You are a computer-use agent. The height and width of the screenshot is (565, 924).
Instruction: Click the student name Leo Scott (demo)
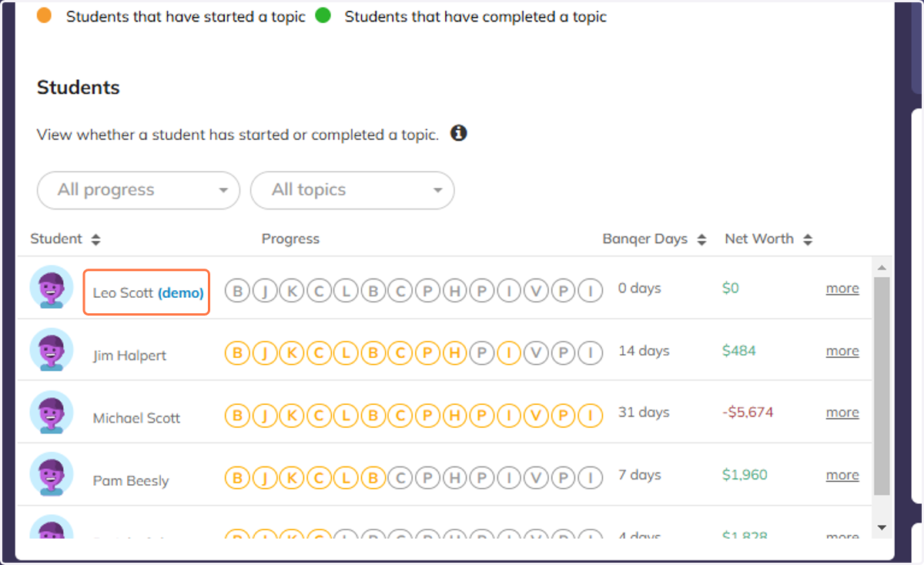(x=148, y=293)
